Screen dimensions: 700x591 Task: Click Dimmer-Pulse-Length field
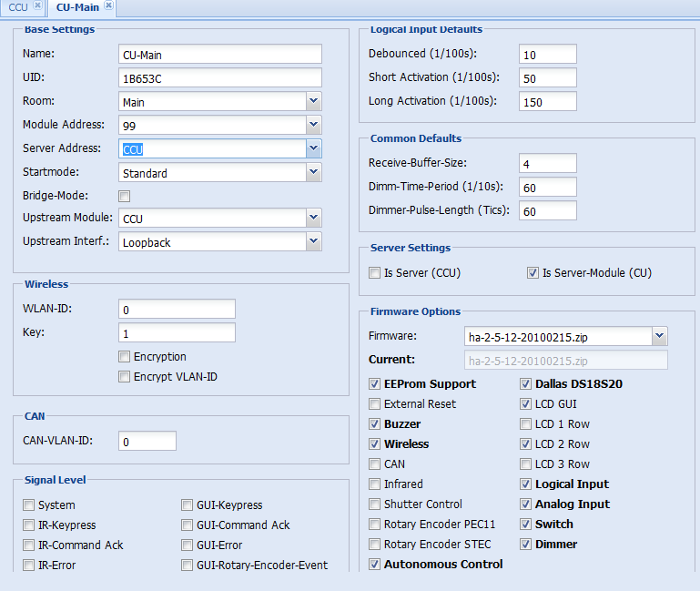pyautogui.click(x=548, y=210)
